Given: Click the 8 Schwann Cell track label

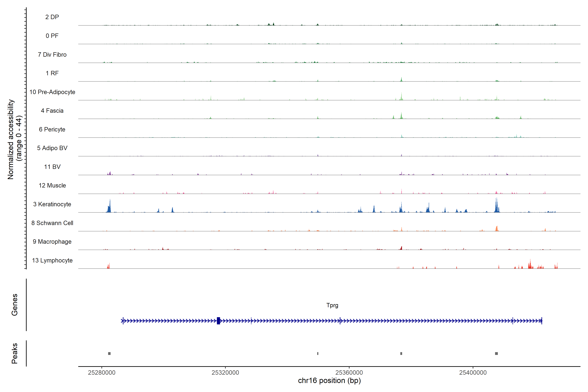Looking at the screenshot, I should [52, 223].
